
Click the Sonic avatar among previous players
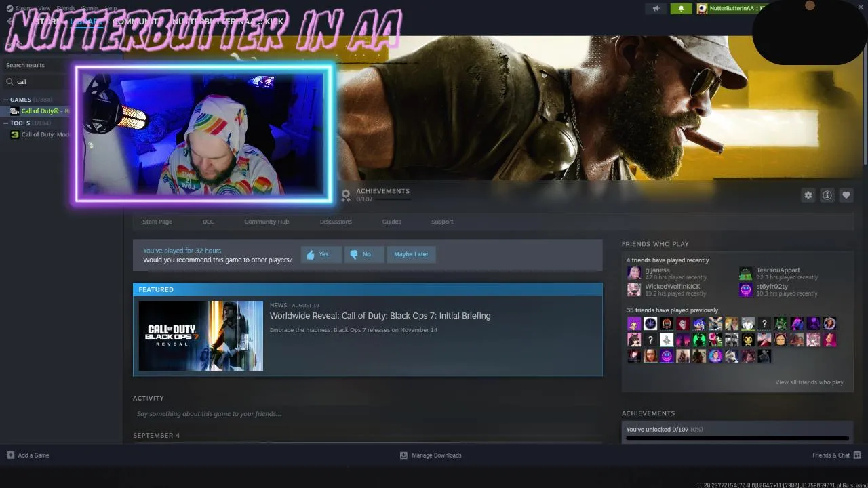point(699,323)
